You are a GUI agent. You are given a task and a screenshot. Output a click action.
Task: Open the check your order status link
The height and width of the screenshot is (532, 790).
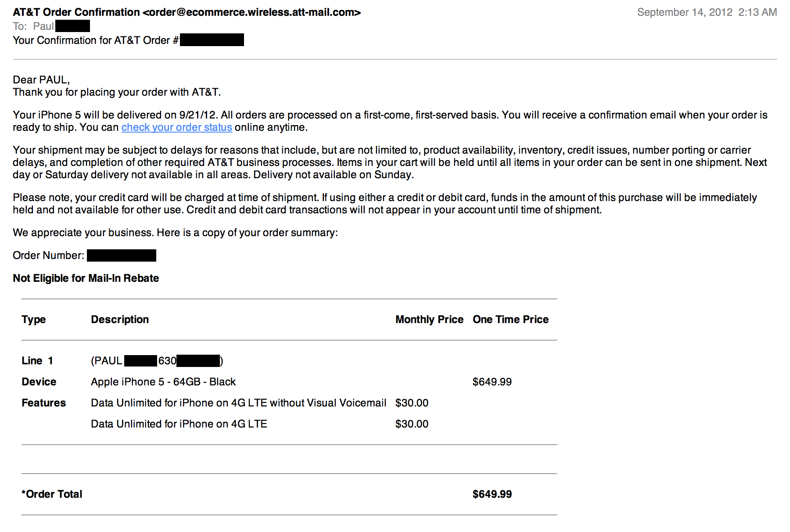coord(176,127)
